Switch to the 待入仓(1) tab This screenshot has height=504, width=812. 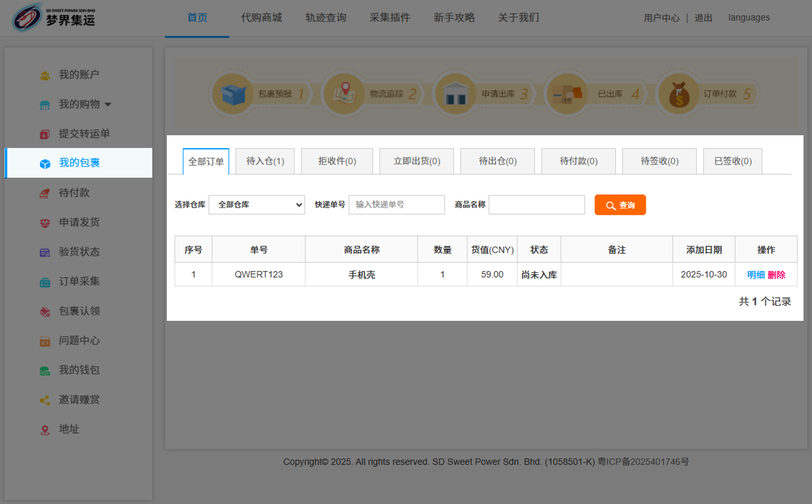click(x=265, y=161)
